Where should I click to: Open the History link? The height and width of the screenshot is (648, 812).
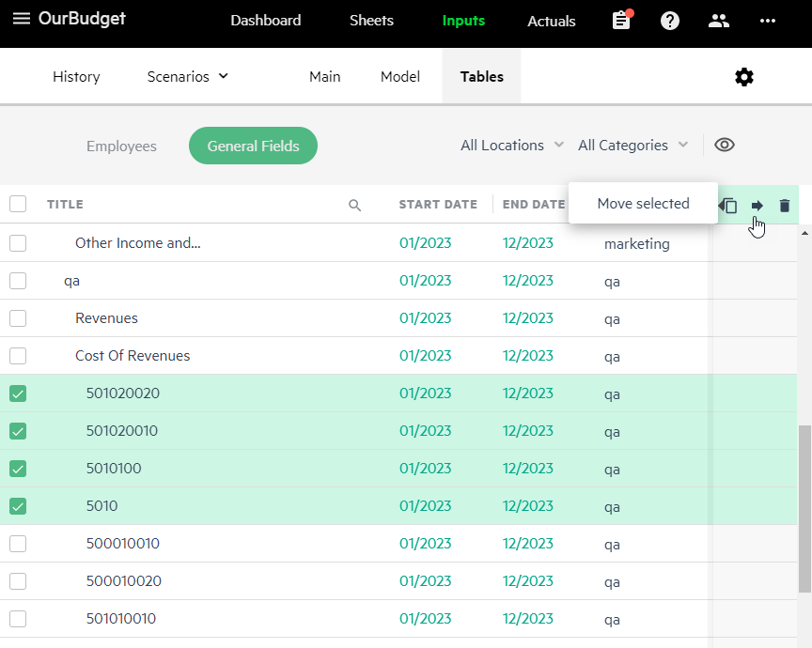coord(76,77)
